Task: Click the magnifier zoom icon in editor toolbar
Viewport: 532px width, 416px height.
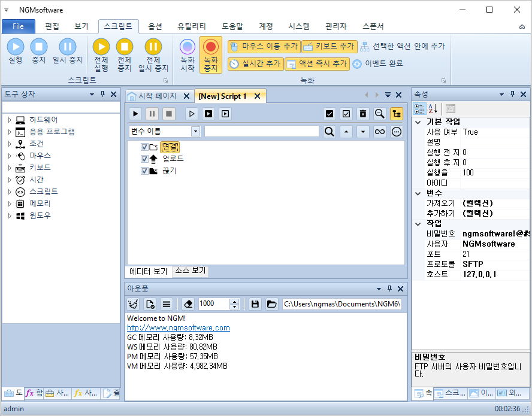Action: 380,114
